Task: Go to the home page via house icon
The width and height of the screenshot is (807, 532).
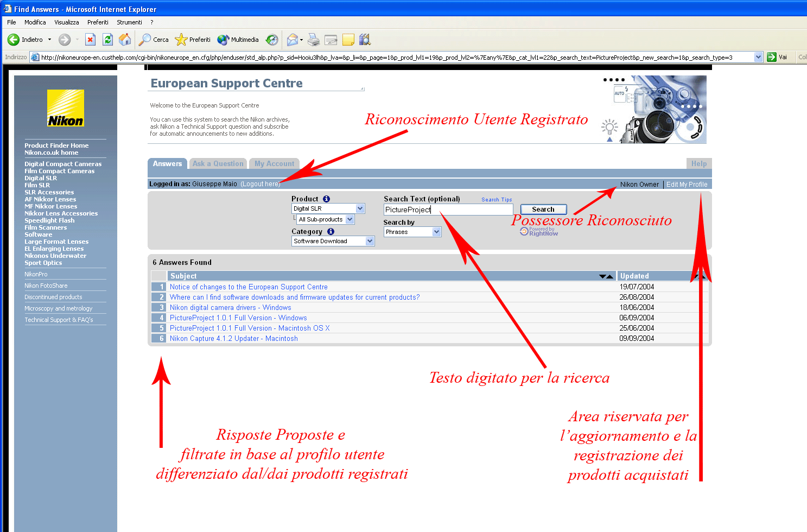Action: click(125, 40)
